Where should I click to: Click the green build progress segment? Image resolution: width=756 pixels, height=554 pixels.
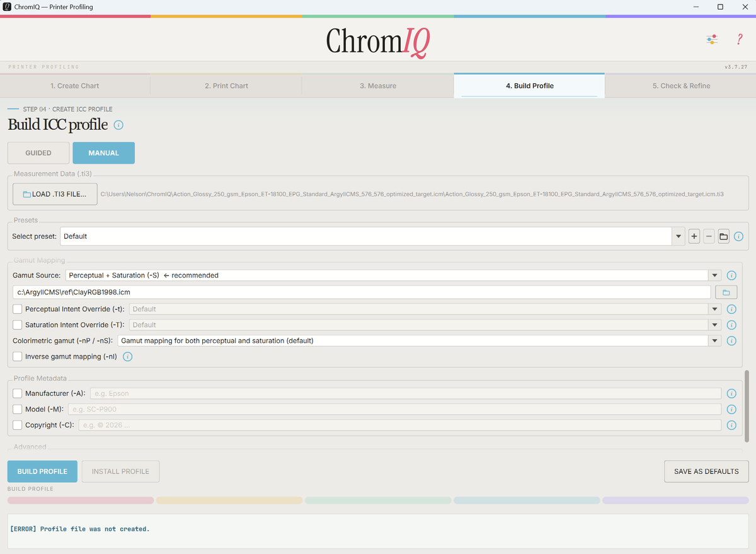coord(378,500)
